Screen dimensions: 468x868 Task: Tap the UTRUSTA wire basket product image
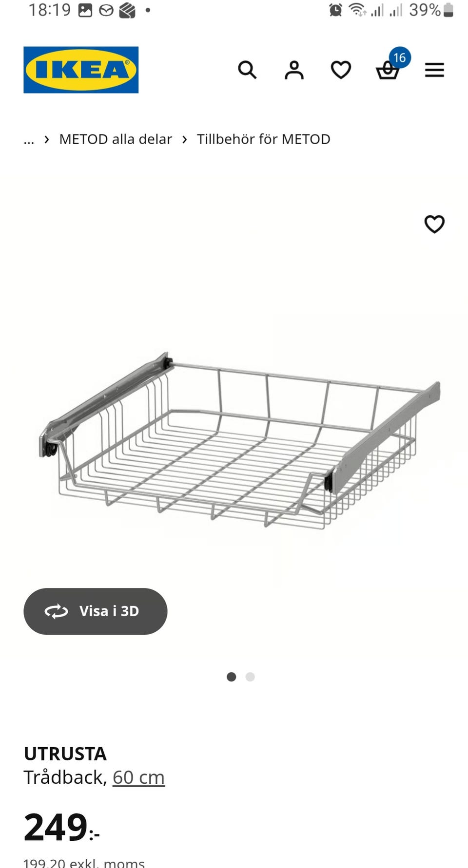point(239,441)
